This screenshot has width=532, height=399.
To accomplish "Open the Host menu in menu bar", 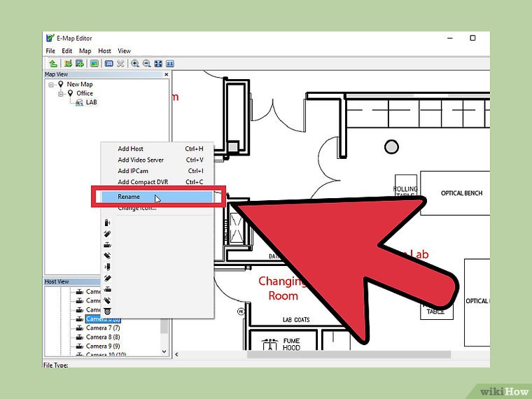I will (x=104, y=51).
